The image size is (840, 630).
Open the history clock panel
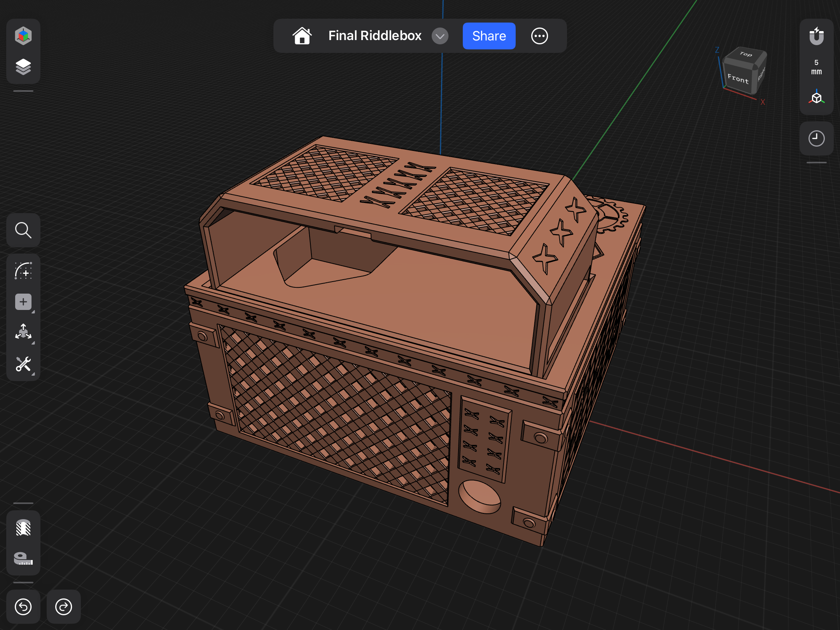tap(816, 138)
